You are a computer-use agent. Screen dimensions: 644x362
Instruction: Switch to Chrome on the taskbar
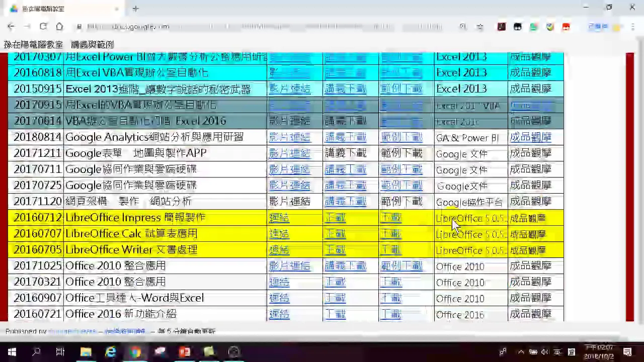coord(135,352)
